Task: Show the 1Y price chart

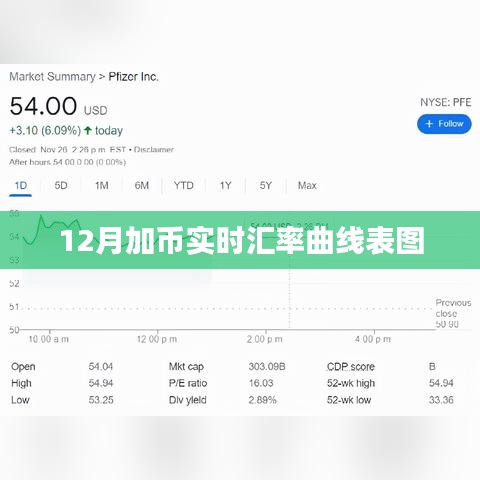Action: coord(226,185)
